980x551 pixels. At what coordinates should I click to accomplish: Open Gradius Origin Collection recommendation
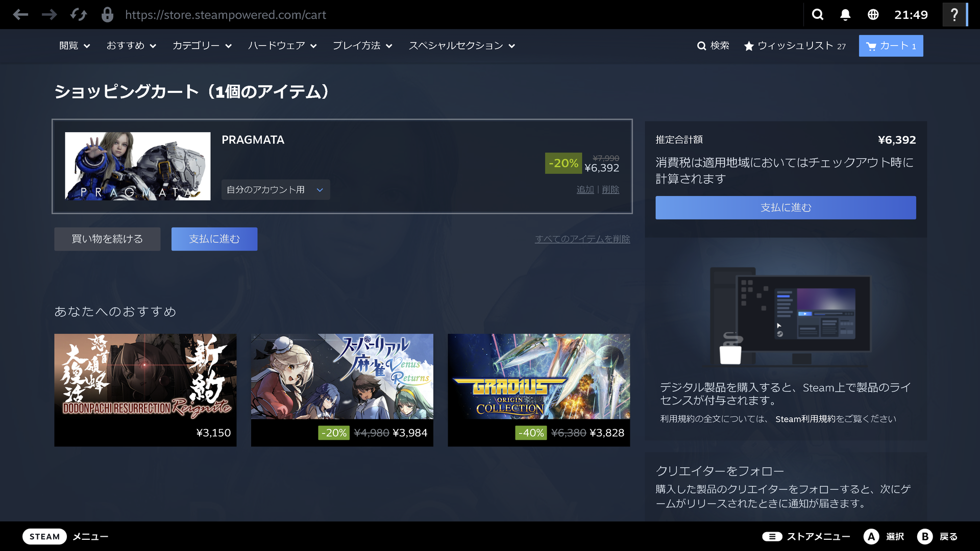point(539,390)
